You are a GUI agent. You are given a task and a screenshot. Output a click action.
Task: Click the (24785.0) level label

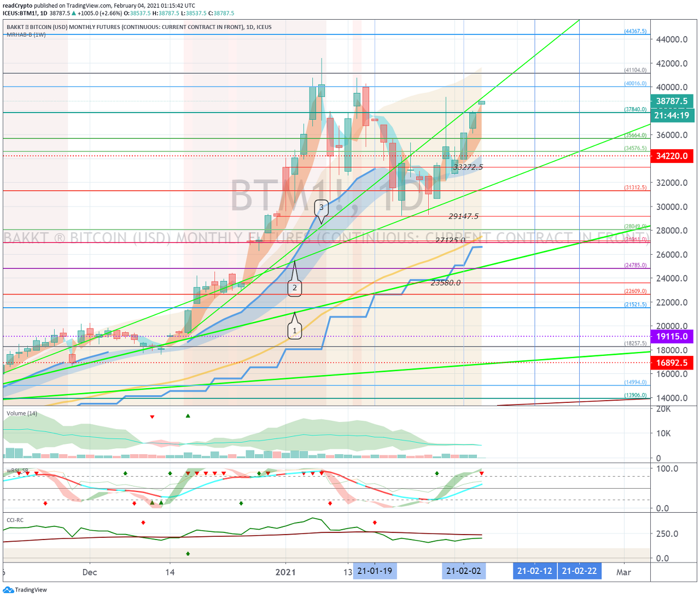(x=635, y=265)
